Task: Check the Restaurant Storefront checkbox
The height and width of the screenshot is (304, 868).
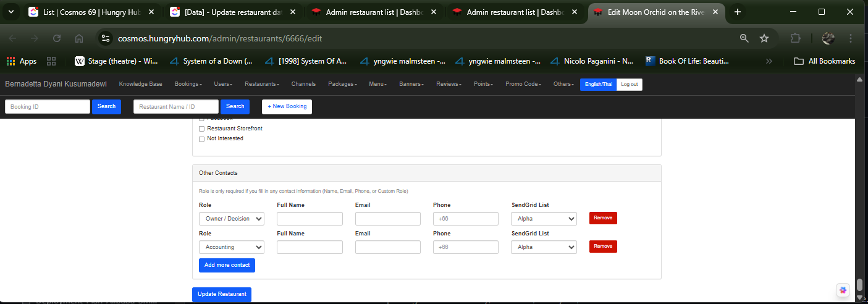Action: tap(201, 129)
